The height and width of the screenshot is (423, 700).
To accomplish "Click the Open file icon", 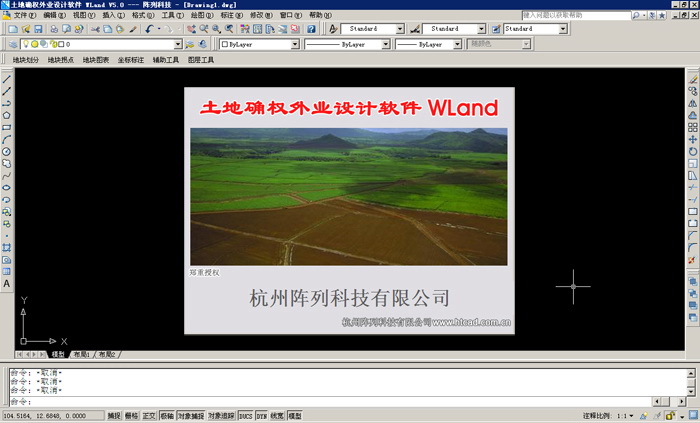I will 25,29.
